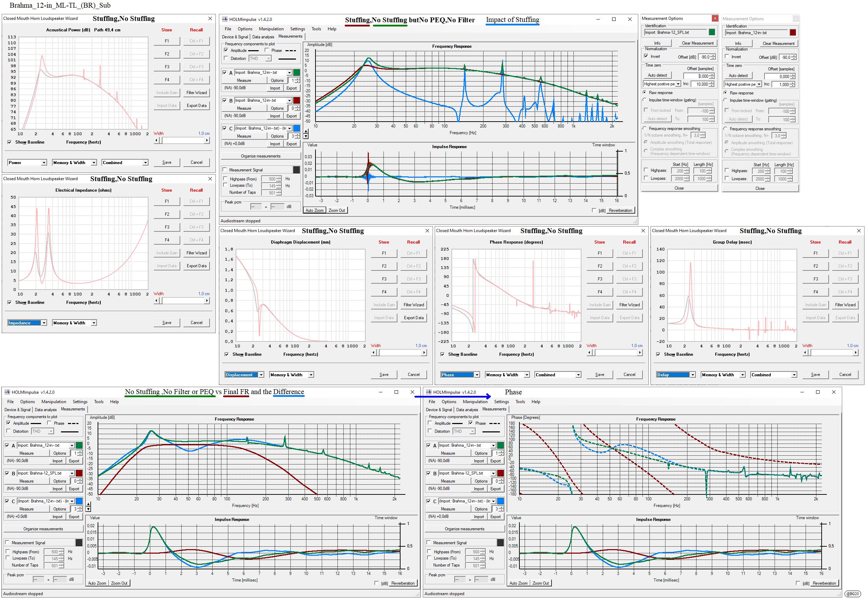The image size is (868, 600).
Task: Click the Width slider right arrow in Electrical Impedance wizard
Action: (x=207, y=301)
